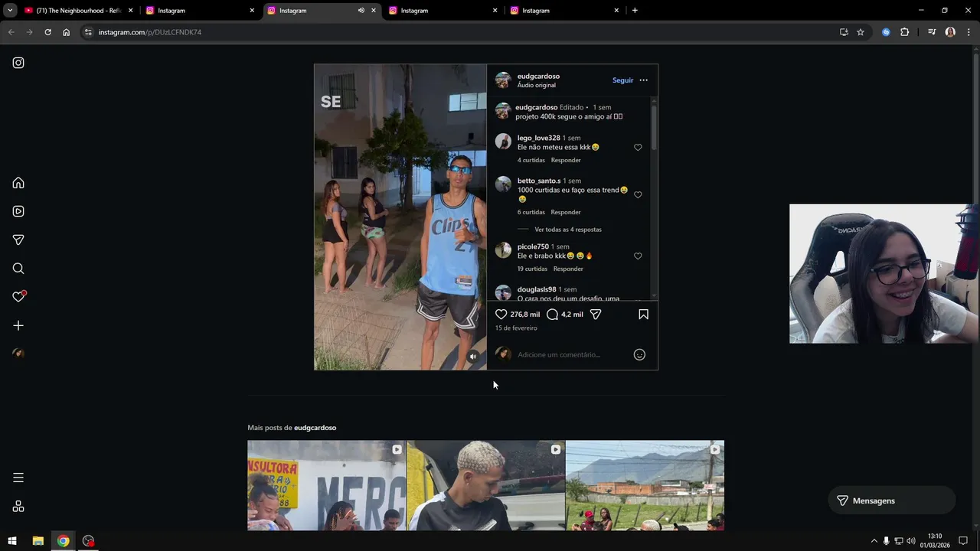Share the post with send icon

[596, 315]
